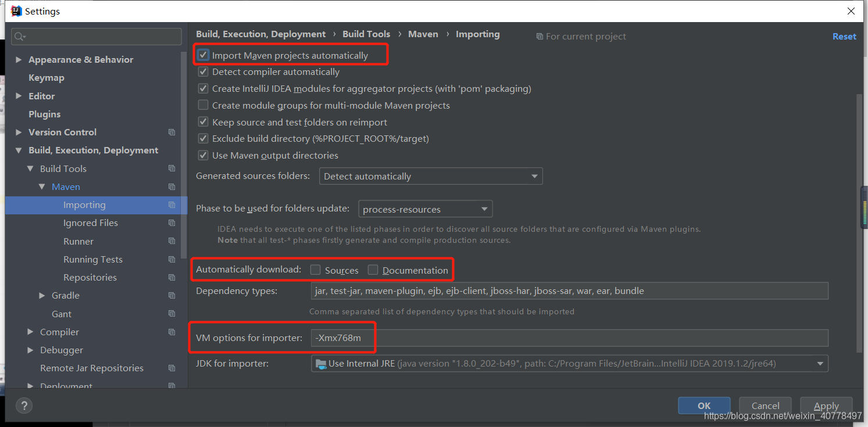Click the OK button
The width and height of the screenshot is (868, 427).
pos(704,406)
